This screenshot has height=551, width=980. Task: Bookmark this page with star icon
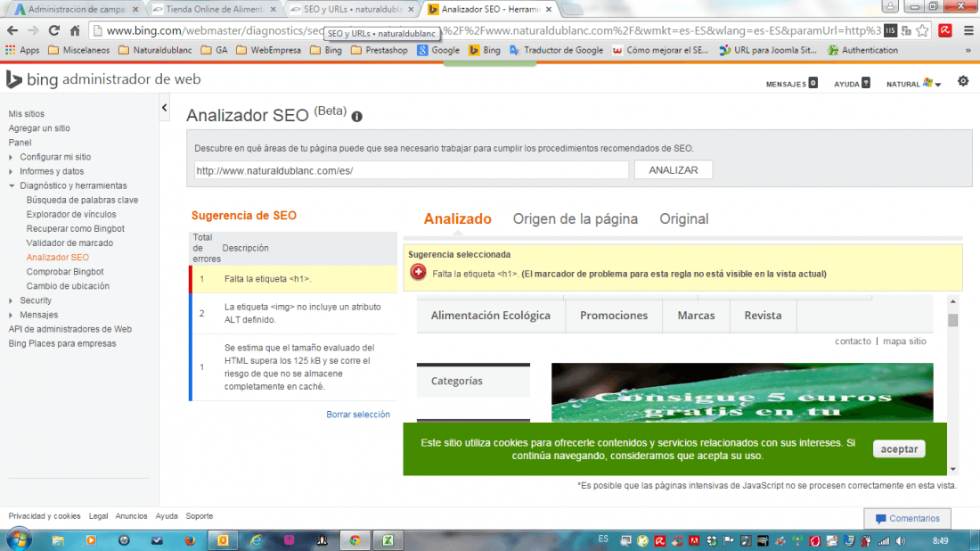(922, 30)
